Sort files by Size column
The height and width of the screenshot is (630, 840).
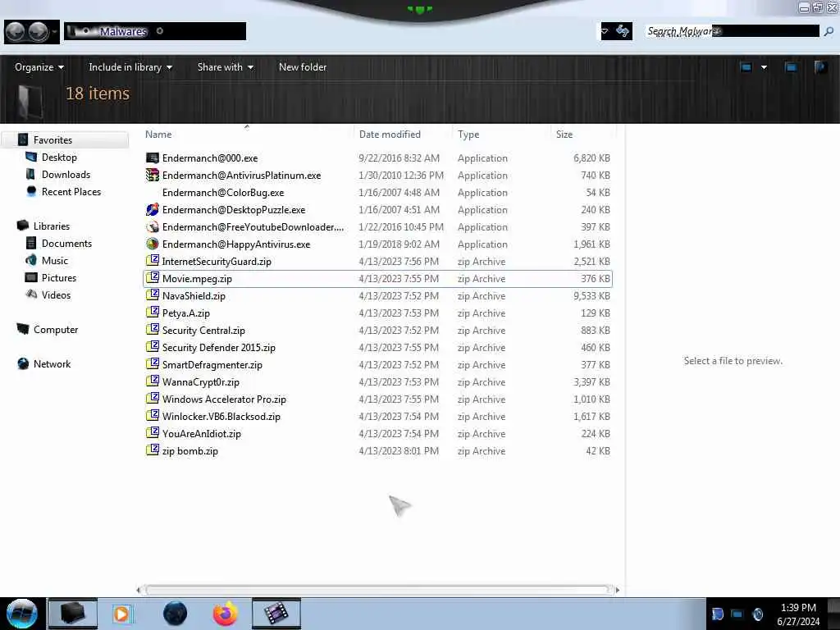click(564, 135)
